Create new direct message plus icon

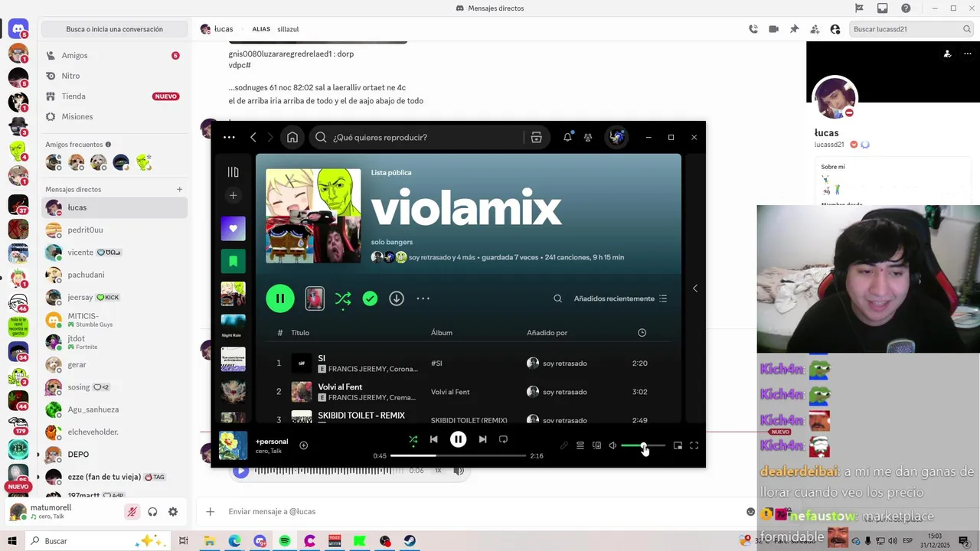coord(180,189)
